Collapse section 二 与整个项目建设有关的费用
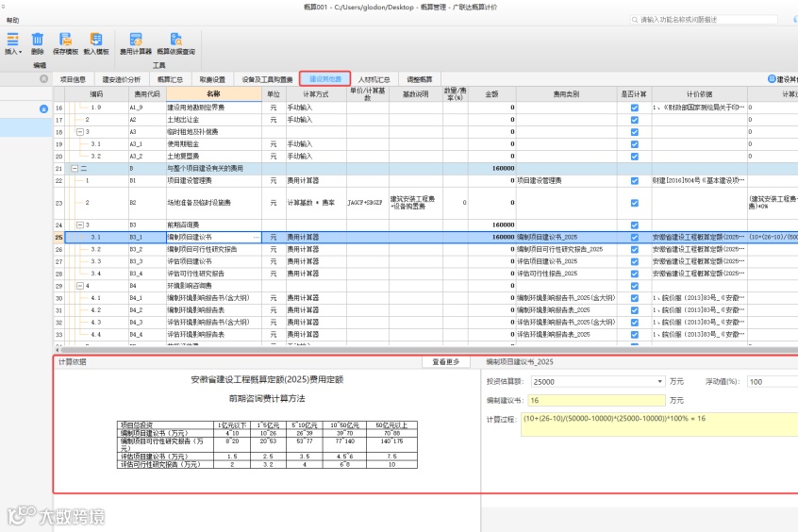 75,169
